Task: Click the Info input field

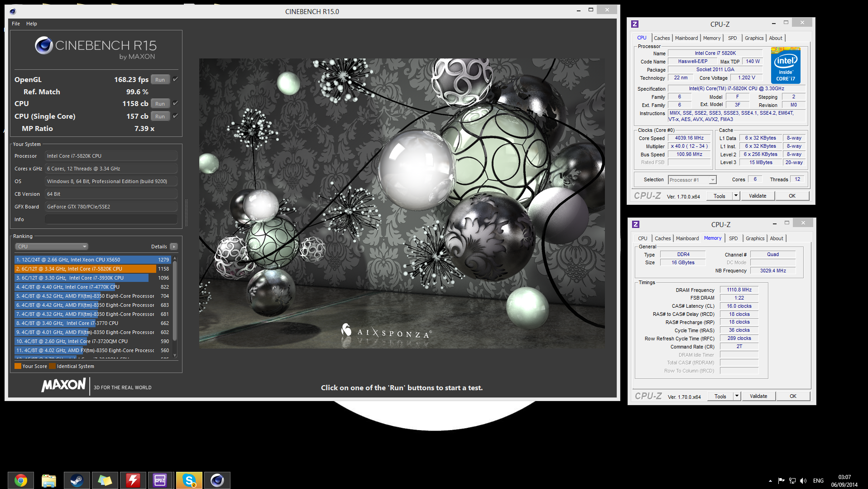Action: 111,219
